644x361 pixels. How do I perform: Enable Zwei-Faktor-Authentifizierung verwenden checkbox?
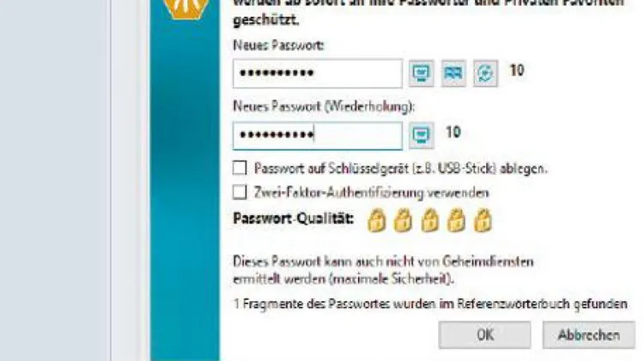240,192
